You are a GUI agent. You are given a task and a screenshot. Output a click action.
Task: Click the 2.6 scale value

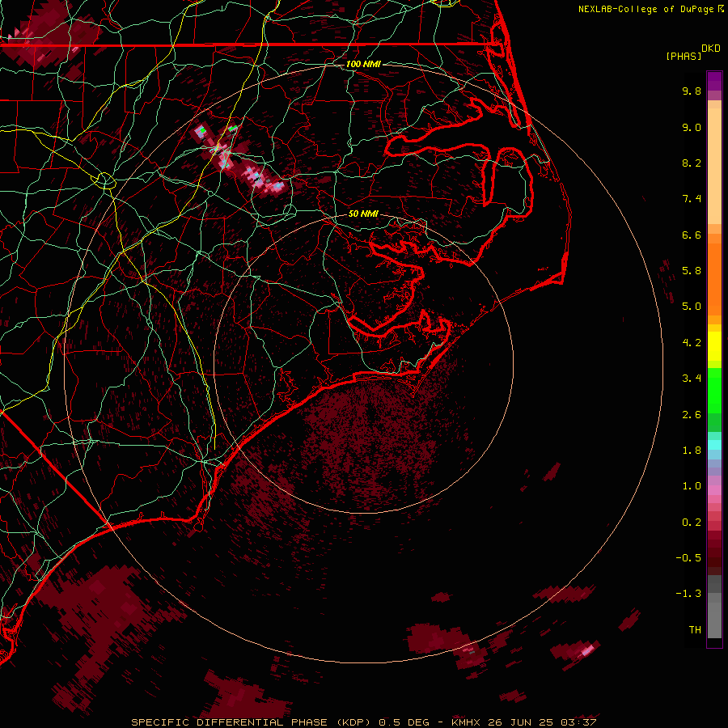pyautogui.click(x=692, y=415)
